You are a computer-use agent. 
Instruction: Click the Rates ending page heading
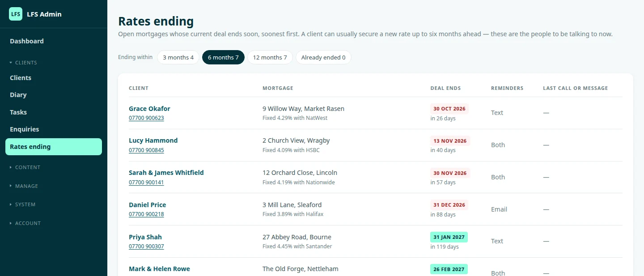pos(156,21)
